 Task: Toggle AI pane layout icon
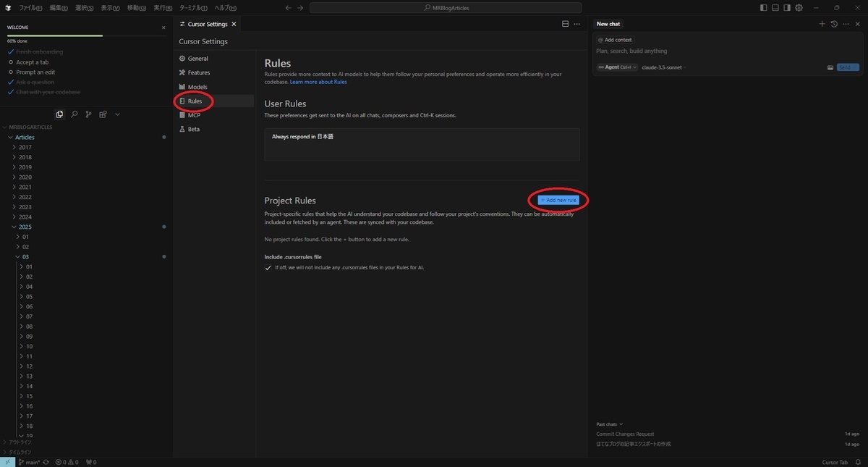[x=787, y=8]
